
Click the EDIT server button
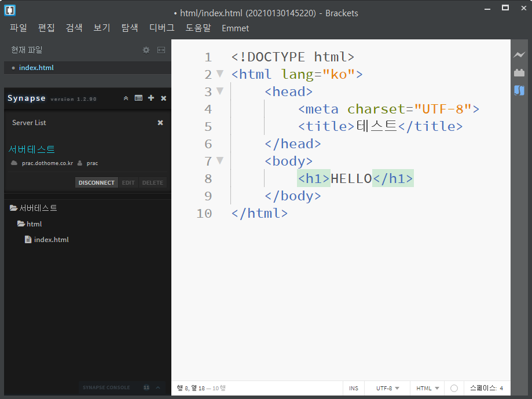(129, 182)
